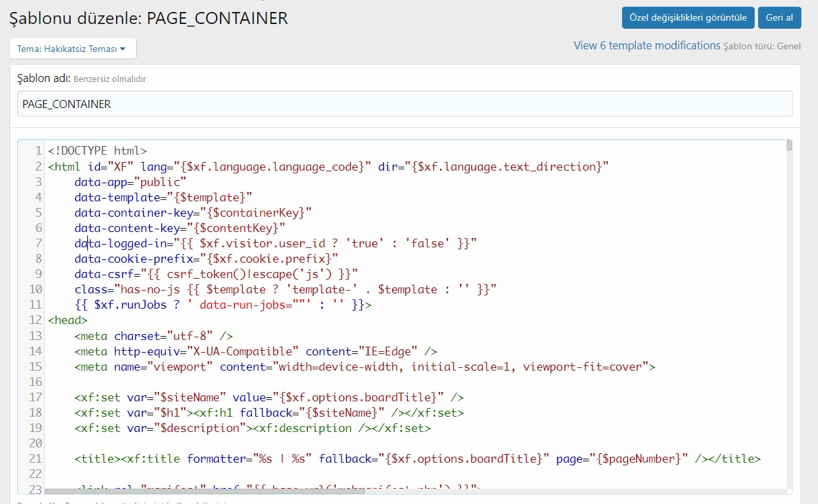Click the data-logged-in attribute line
This screenshot has width=818, height=504.
coord(276,243)
